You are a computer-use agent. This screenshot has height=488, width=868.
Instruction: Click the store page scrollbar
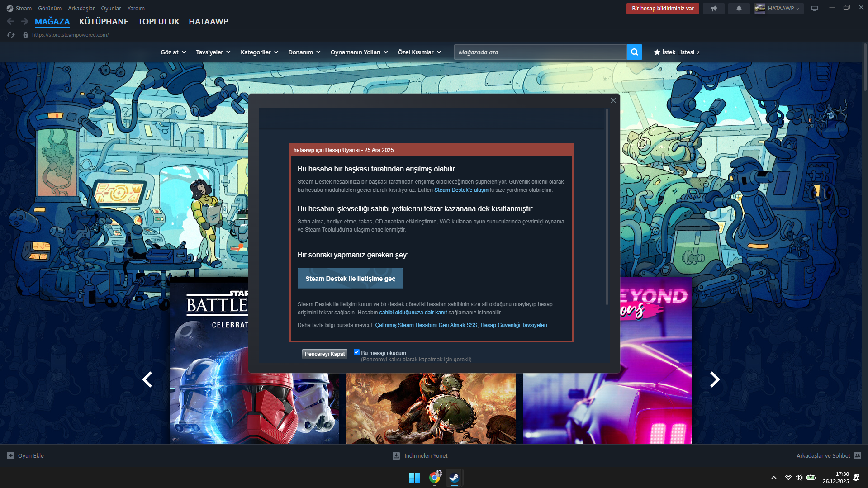pyautogui.click(x=865, y=67)
